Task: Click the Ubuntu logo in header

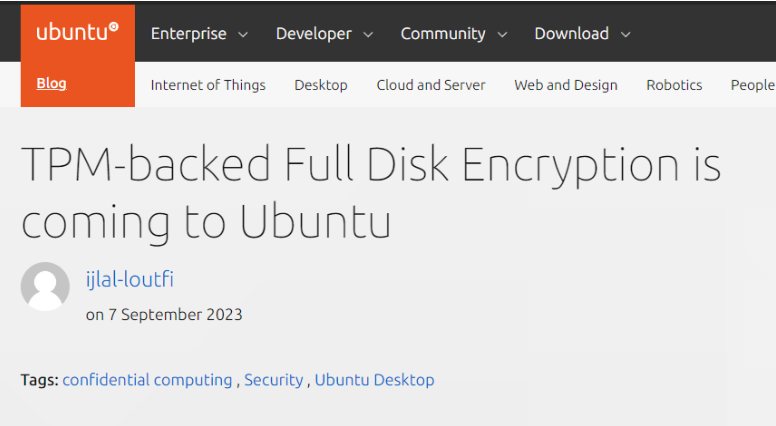Action: tap(78, 32)
